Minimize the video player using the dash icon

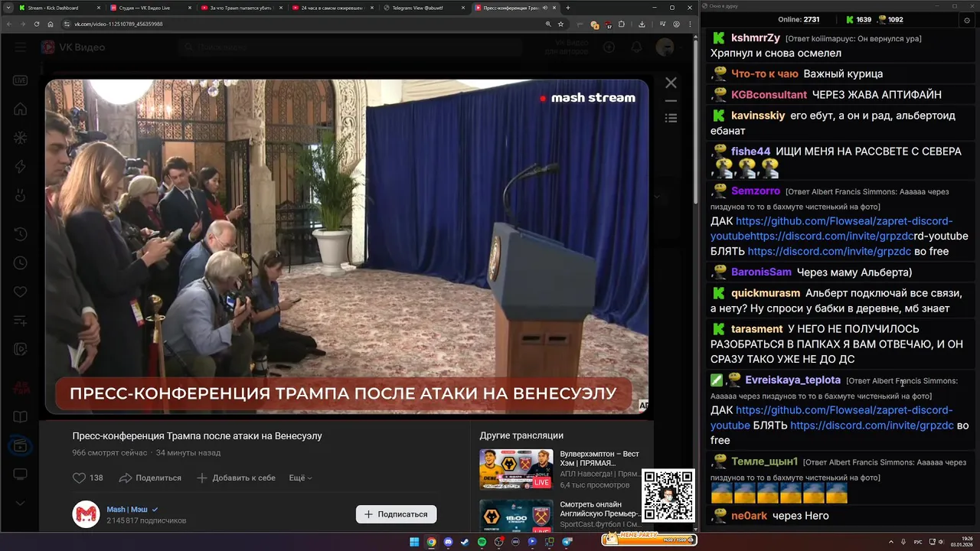[x=671, y=101]
